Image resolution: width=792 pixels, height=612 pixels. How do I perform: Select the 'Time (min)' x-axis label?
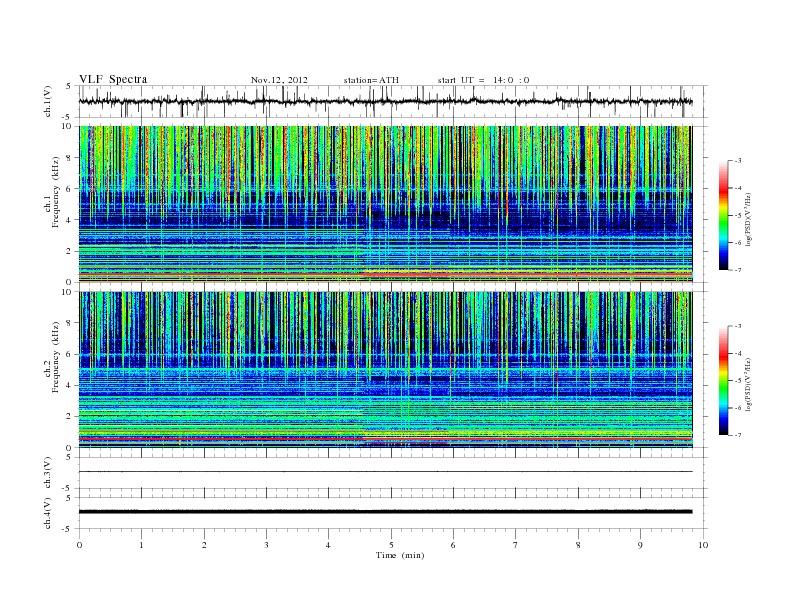coord(400,555)
